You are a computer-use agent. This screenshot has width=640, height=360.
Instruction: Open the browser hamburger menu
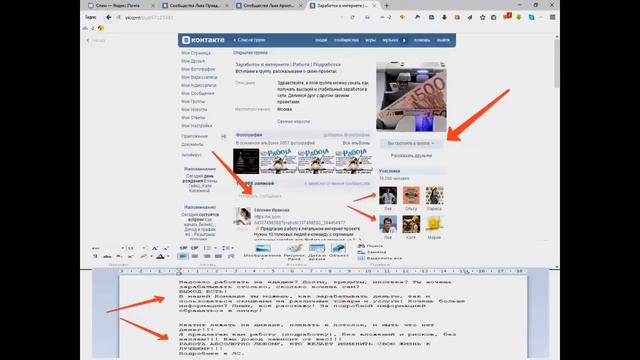552,17
